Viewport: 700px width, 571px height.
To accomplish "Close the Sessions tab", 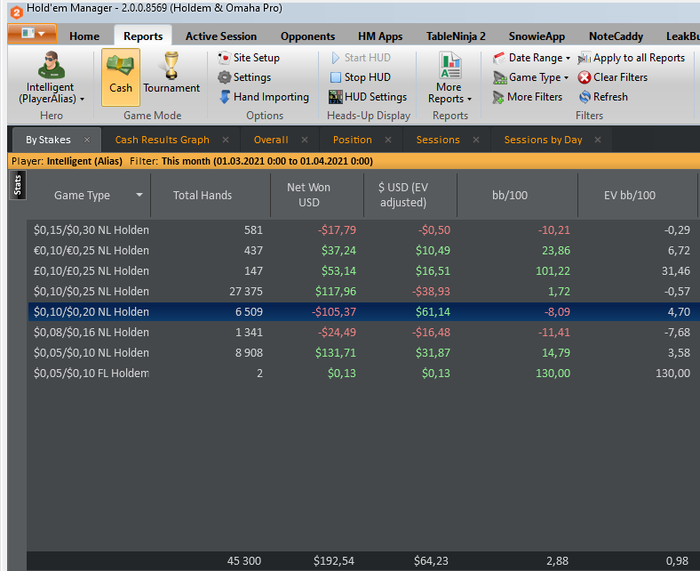I will point(476,140).
